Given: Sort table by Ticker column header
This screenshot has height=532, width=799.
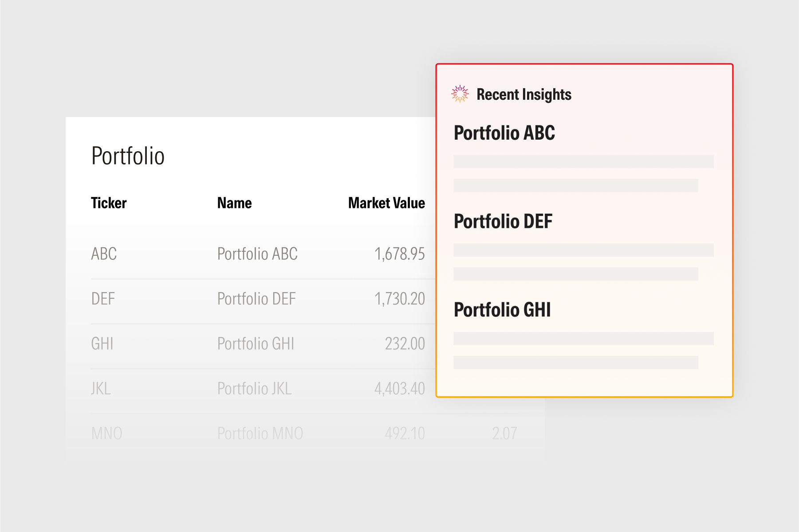Looking at the screenshot, I should (x=109, y=203).
